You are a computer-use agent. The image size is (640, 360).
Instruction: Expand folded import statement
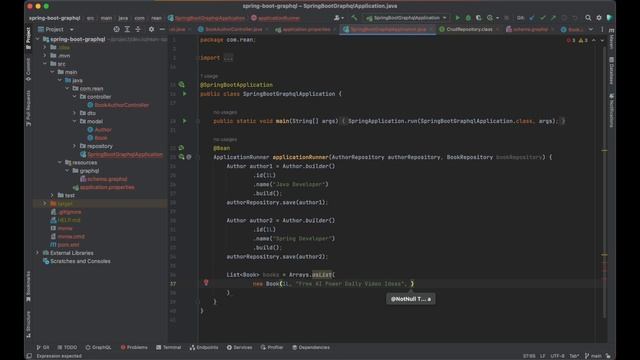[228, 58]
